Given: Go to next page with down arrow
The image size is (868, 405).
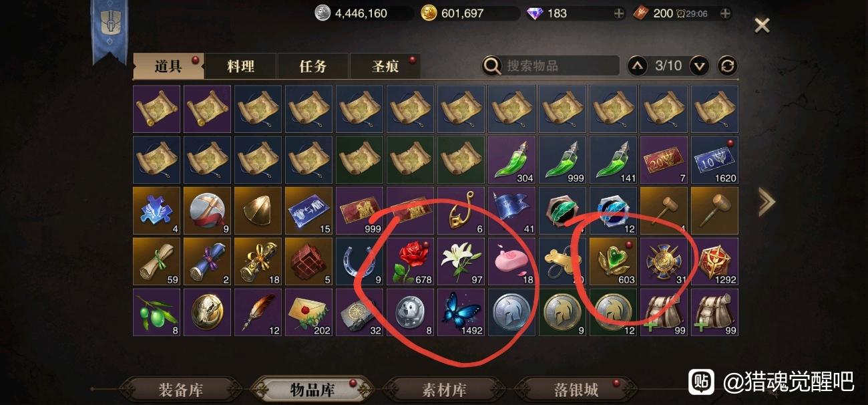Looking at the screenshot, I should pyautogui.click(x=699, y=65).
